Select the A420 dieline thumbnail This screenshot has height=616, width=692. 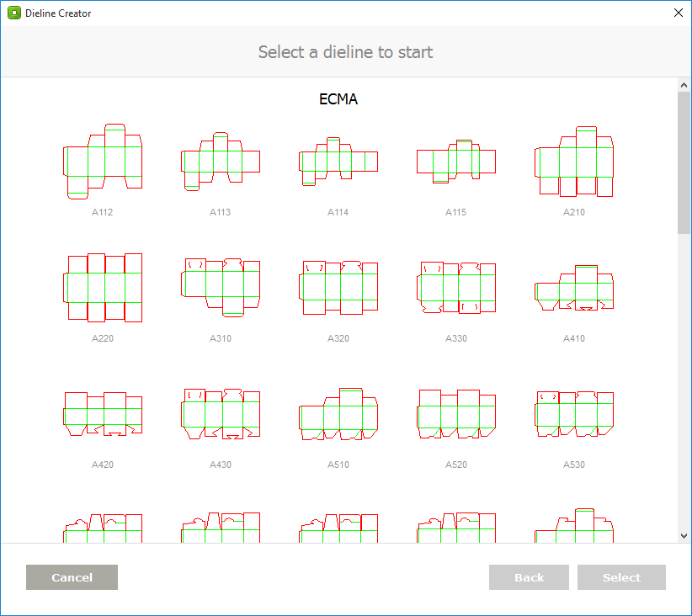pos(103,414)
